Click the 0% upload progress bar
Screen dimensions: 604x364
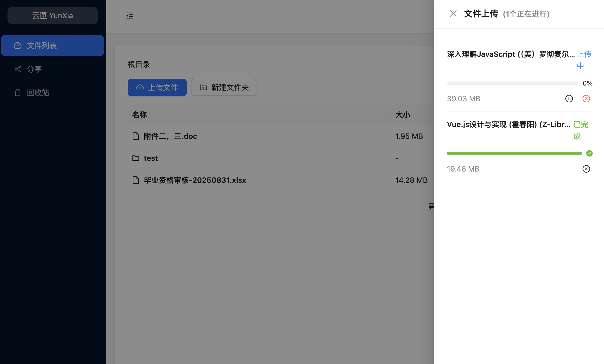coord(512,83)
